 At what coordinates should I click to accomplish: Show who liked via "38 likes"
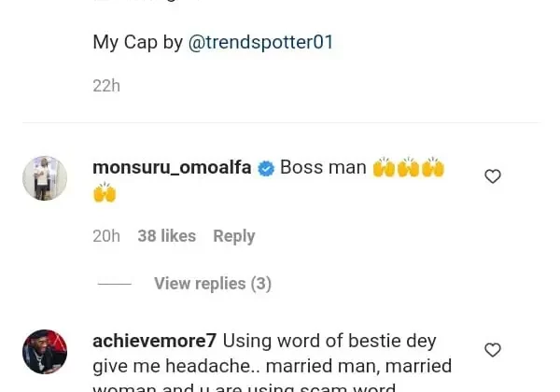tap(166, 236)
